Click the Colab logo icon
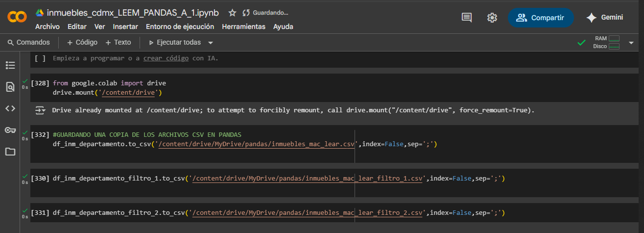644x233 pixels. coord(17,17)
